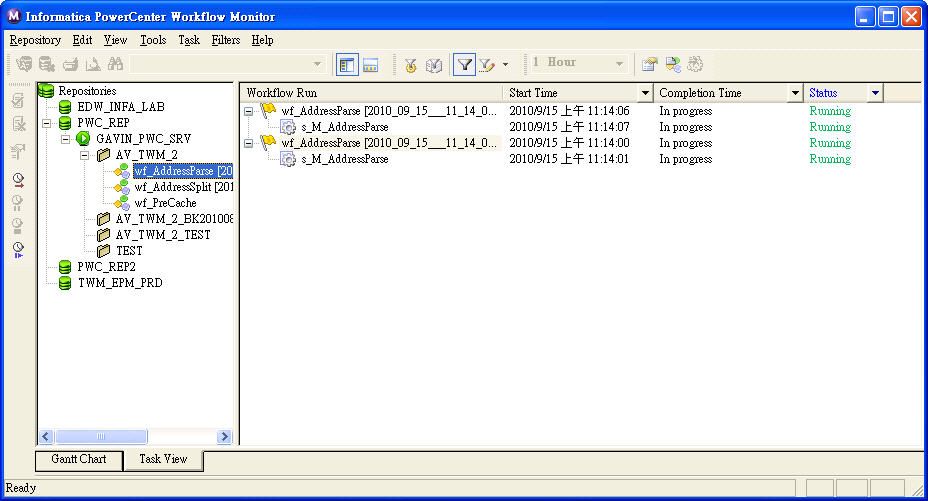928x501 pixels.
Task: Select the Repositories root node
Action: (87, 91)
